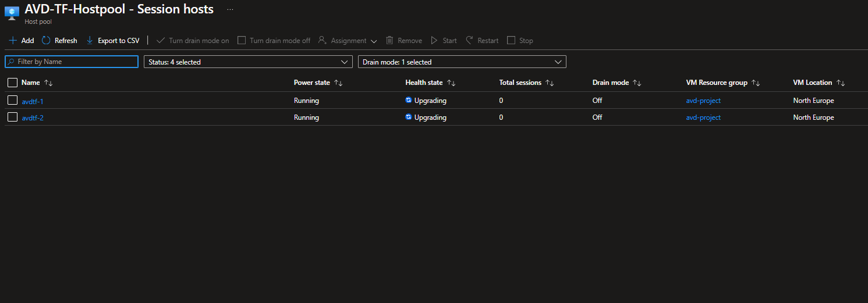
Task: Open the Drain mode filter dropdown
Action: coord(462,62)
